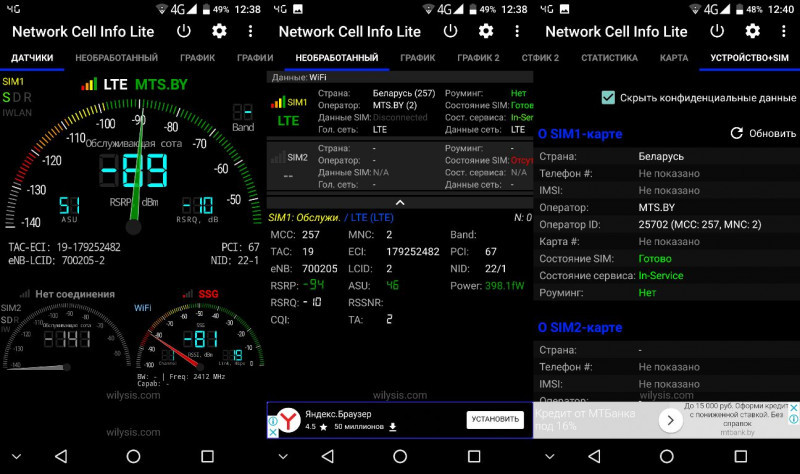Click the ECI value 179252482
The width and height of the screenshot is (800, 474).
413,252
